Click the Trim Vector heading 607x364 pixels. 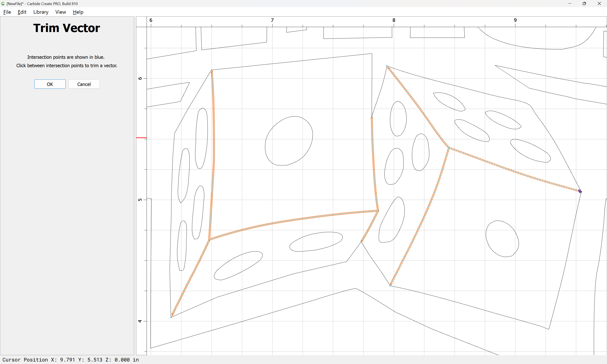click(66, 28)
